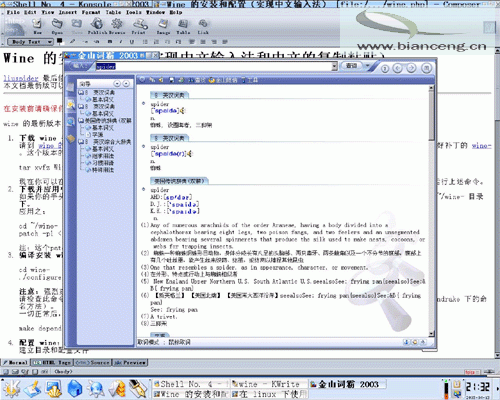Switch to the Source tab in Composer
This screenshot has width=500, height=400.
pos(93,362)
